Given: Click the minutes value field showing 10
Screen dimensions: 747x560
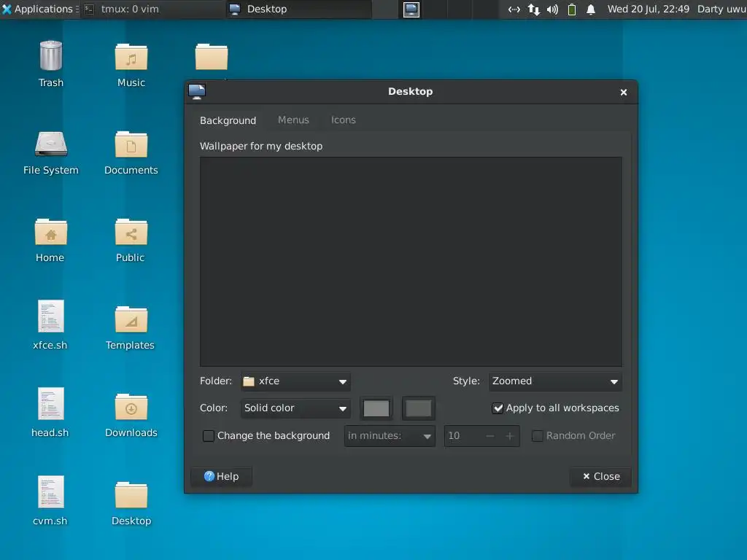Looking at the screenshot, I should point(462,436).
